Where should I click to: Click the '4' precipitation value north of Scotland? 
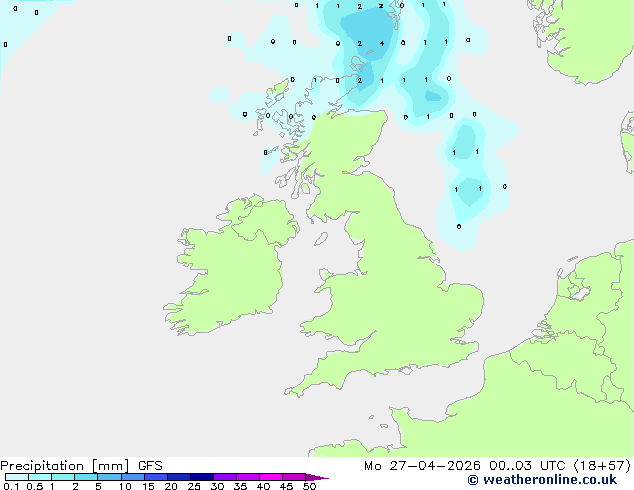382,43
